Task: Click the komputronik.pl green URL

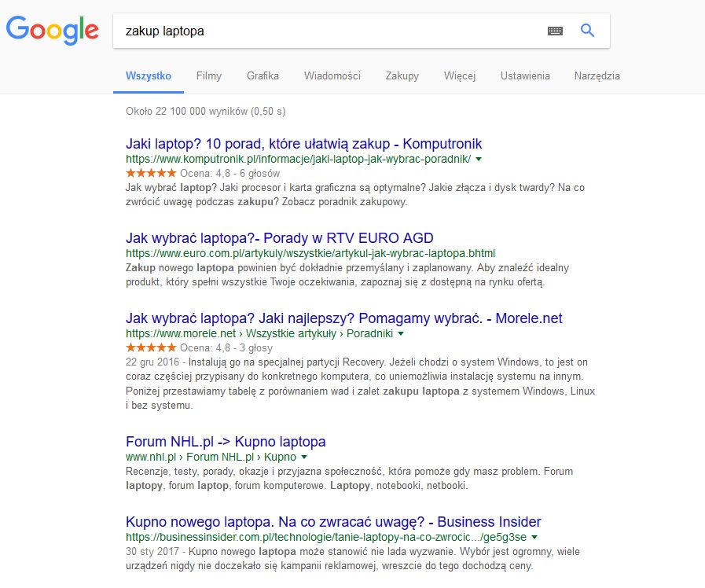Action: [x=298, y=159]
